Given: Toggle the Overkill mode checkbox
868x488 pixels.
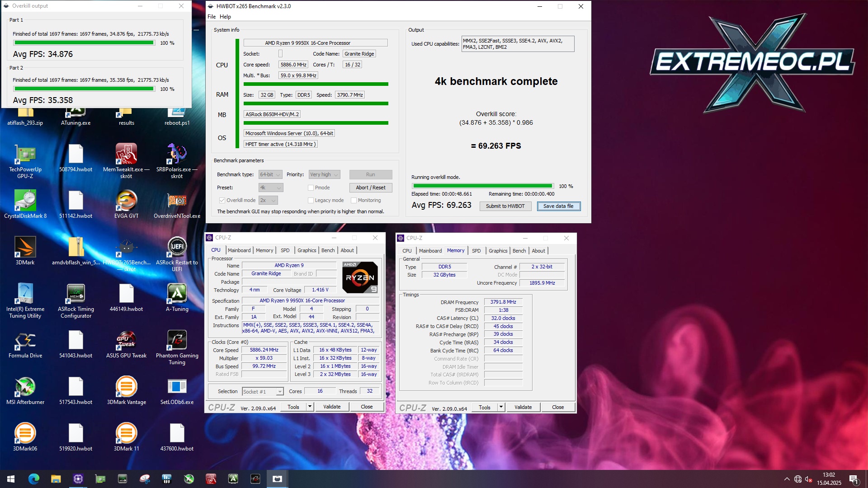Looking at the screenshot, I should pyautogui.click(x=222, y=200).
